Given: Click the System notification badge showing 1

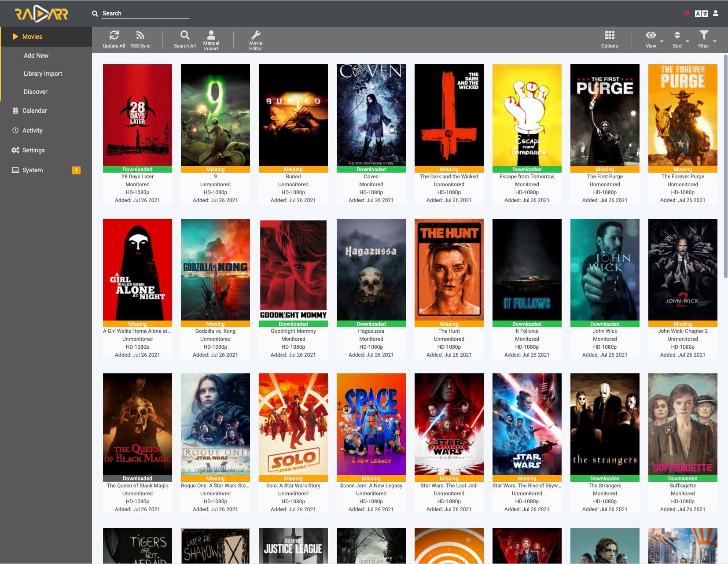Looking at the screenshot, I should (76, 170).
